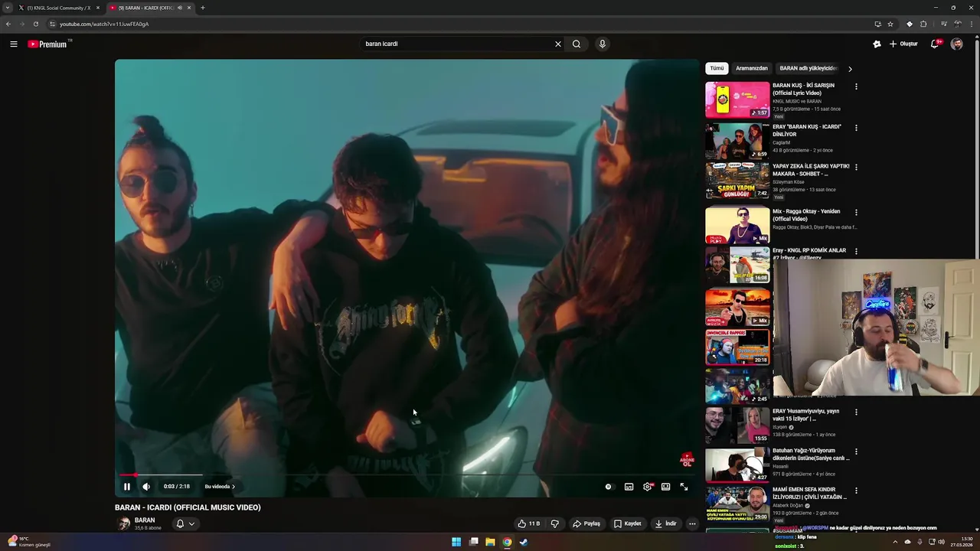Switch to theater mode in the player
This screenshot has height=551, width=980.
[666, 487]
